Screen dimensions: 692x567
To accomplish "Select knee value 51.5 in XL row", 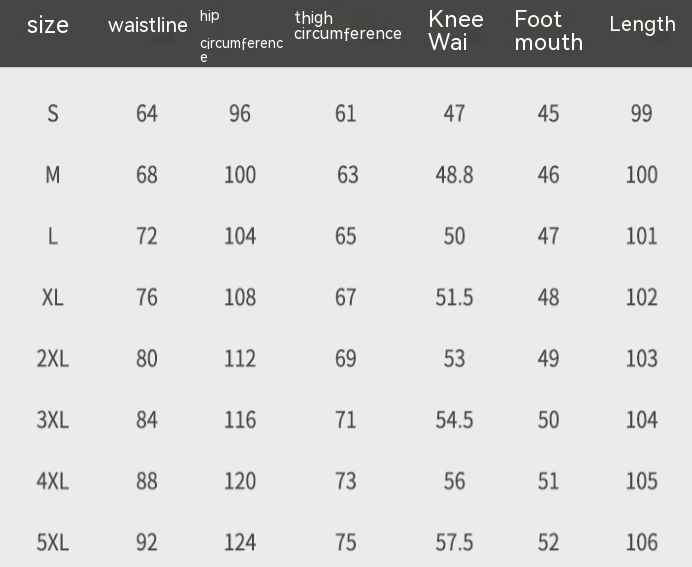I will point(454,297).
